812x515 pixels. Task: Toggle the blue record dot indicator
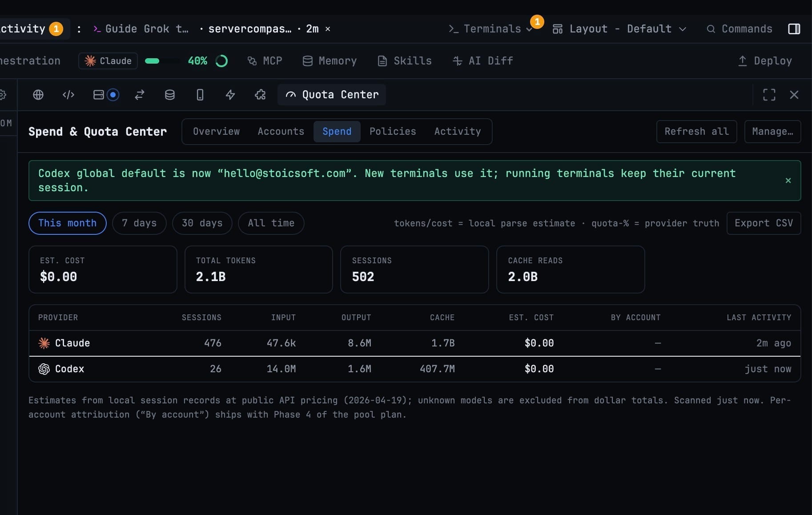[x=113, y=95]
